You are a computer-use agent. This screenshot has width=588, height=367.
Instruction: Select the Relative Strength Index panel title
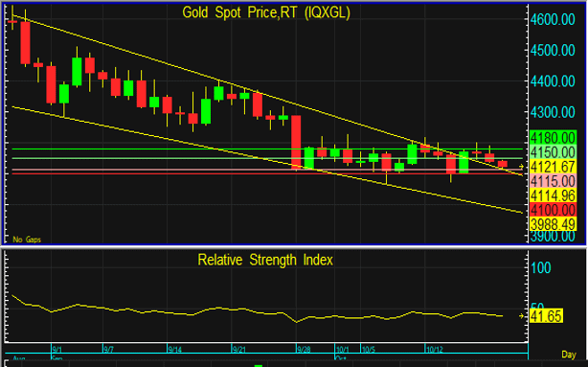[x=265, y=260]
